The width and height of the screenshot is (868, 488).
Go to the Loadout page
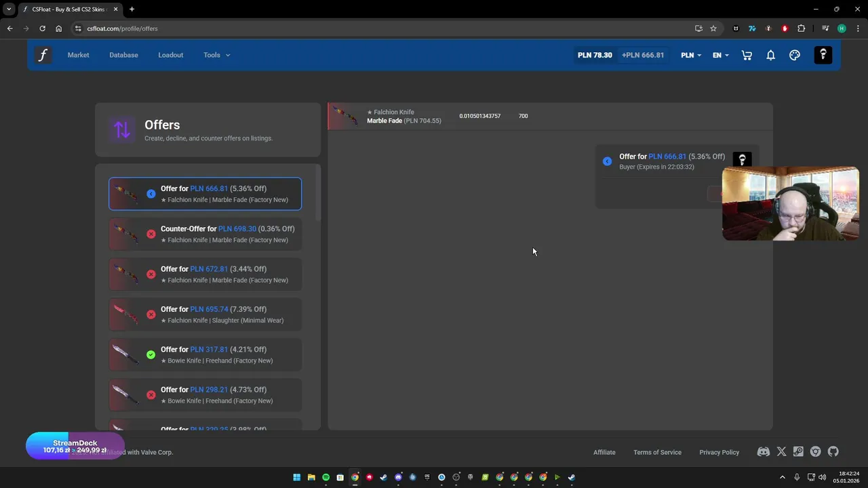coord(171,55)
